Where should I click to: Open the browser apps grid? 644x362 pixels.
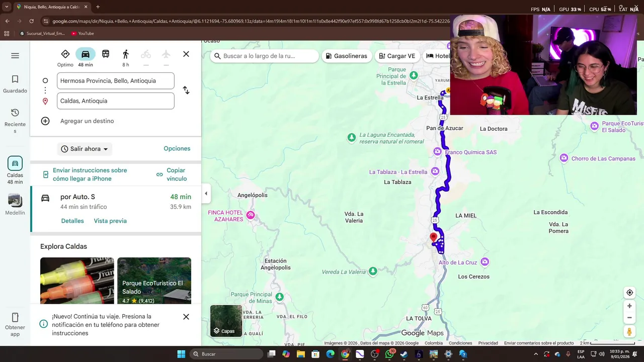(x=7, y=34)
